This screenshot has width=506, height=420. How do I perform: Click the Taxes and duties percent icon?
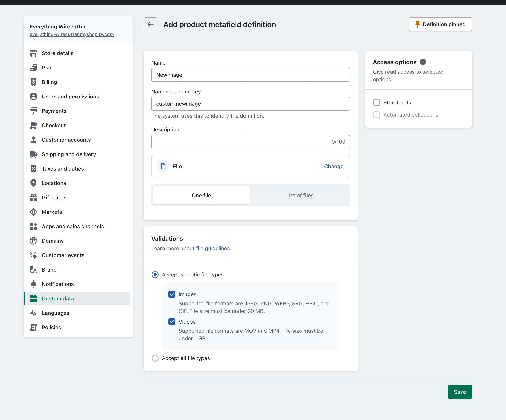(33, 169)
